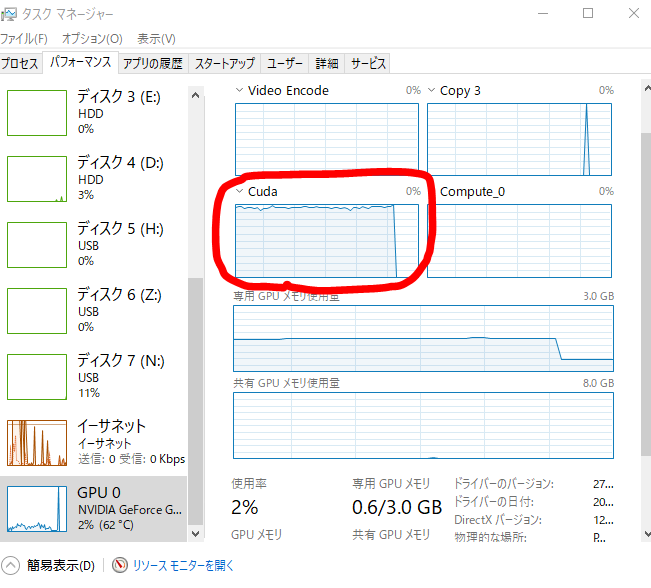
Task: Switch to the ユーザー tab
Action: pos(284,64)
